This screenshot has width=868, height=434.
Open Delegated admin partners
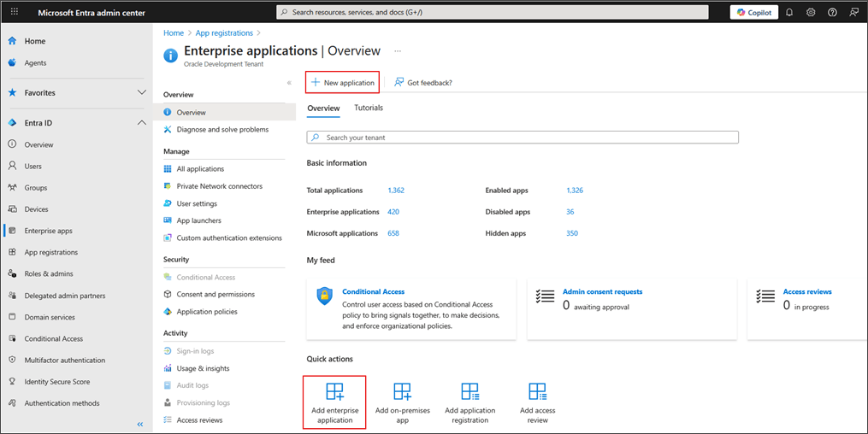[65, 296]
